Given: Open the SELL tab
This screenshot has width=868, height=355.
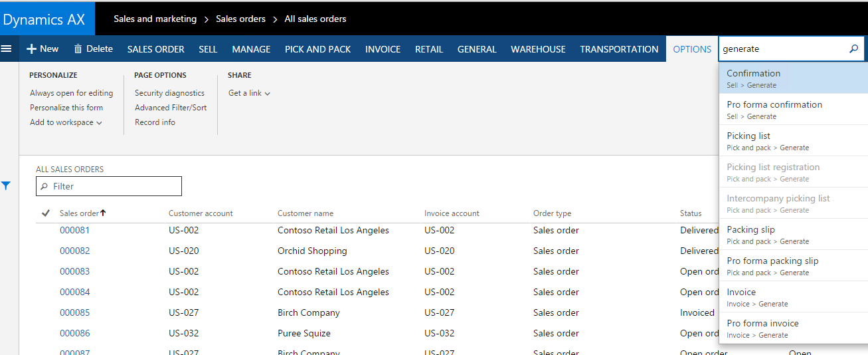Looking at the screenshot, I should click(208, 49).
